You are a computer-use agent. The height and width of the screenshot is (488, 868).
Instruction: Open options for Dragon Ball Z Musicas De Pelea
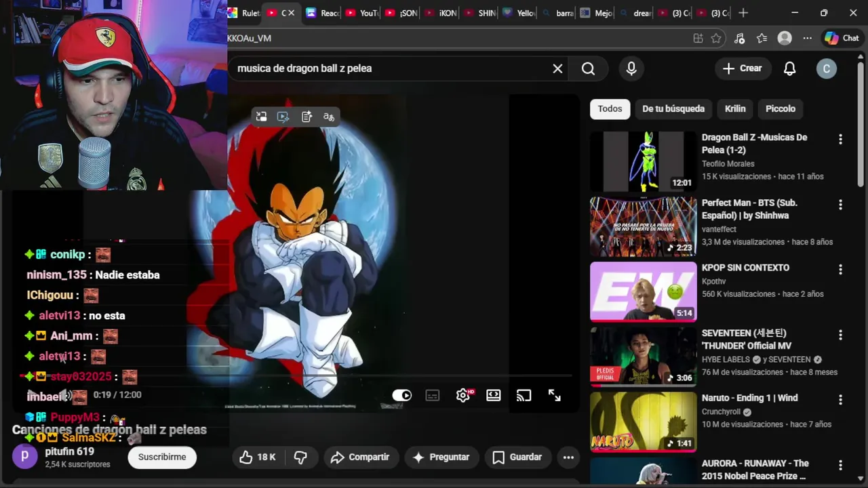click(840, 139)
